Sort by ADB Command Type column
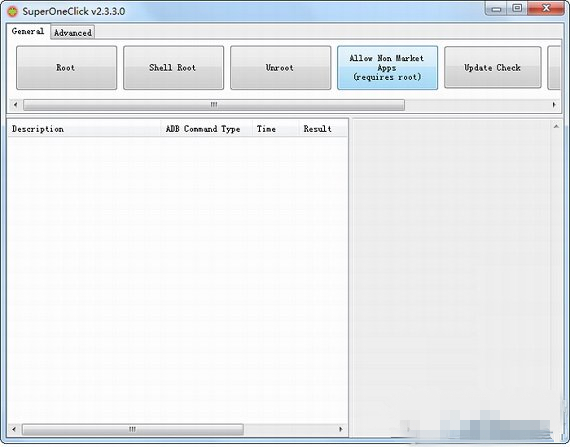This screenshot has width=570, height=447. tap(206, 129)
